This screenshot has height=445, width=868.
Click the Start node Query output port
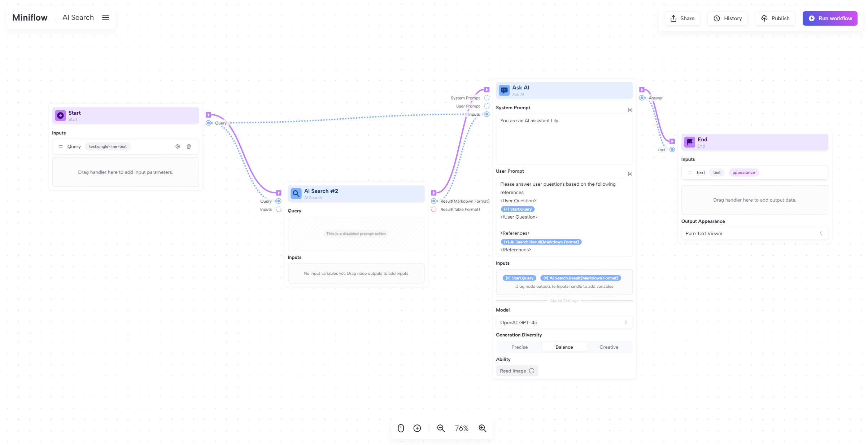pyautogui.click(x=209, y=123)
